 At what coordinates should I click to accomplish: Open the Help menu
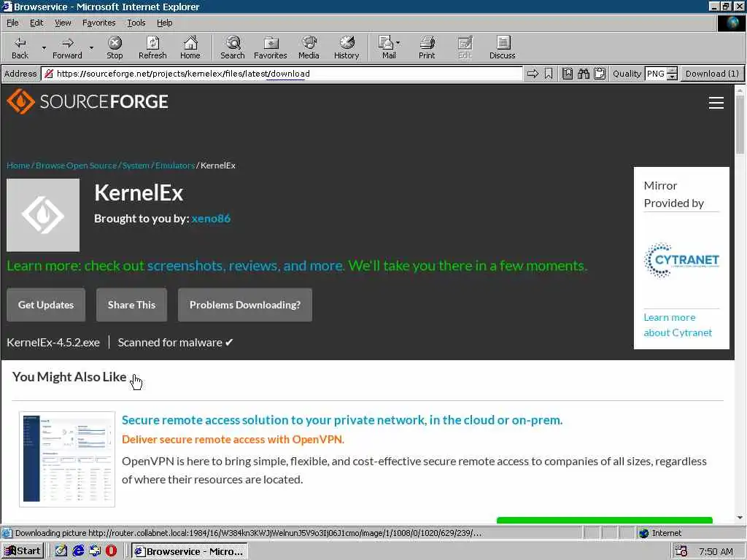point(164,23)
